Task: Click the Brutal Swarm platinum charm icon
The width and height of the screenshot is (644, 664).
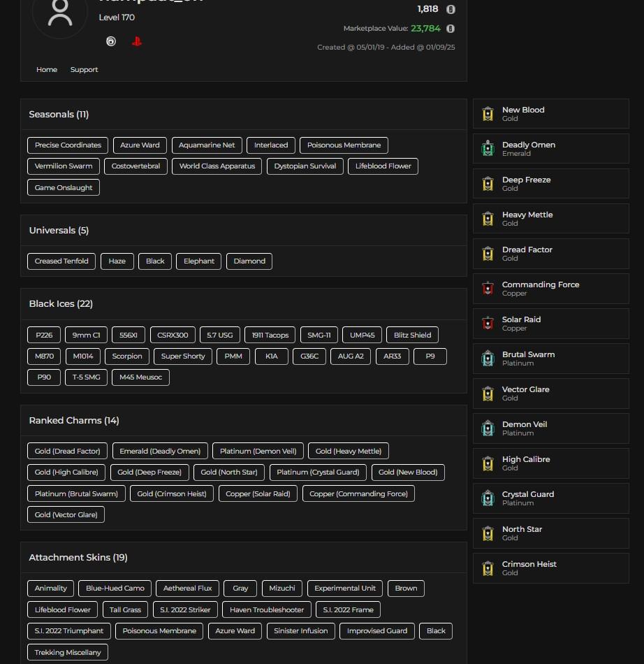Action: click(488, 359)
